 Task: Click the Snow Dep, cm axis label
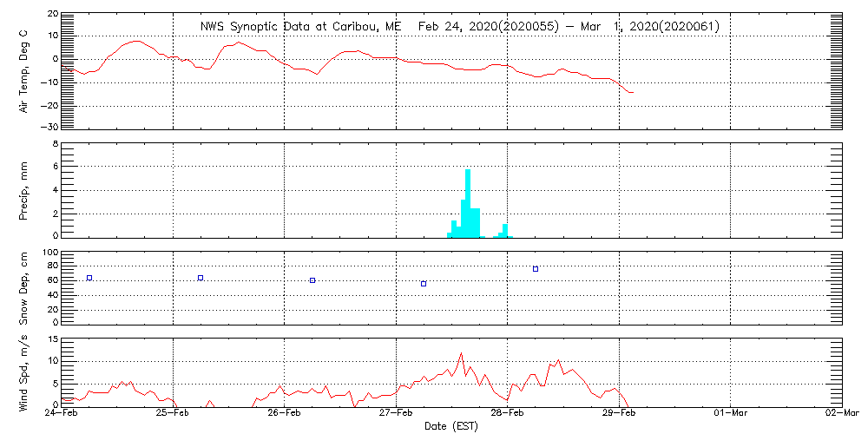(x=23, y=288)
